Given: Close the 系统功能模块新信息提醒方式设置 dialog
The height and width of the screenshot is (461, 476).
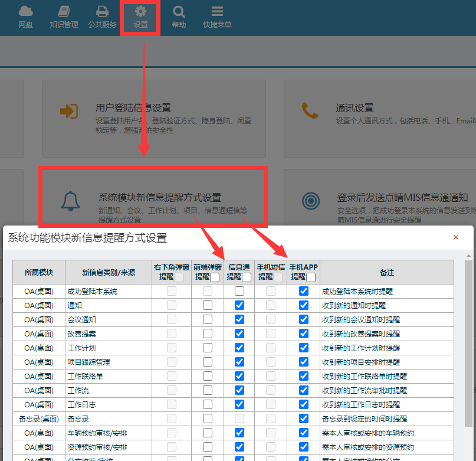Looking at the screenshot, I should coord(456,237).
